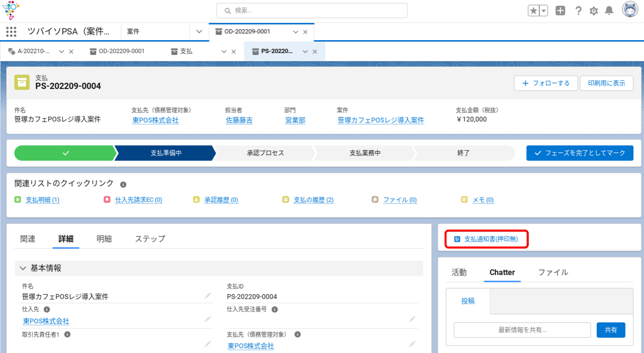Viewport: 644px width, 353px height.
Task: Open the App Launcher grid icon
Action: coord(11,31)
